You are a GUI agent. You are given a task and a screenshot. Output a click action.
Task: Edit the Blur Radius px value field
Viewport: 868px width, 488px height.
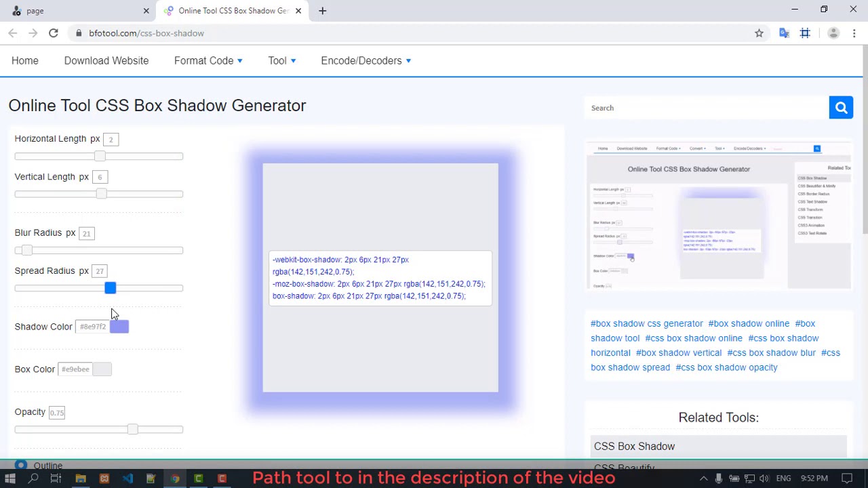[86, 233]
